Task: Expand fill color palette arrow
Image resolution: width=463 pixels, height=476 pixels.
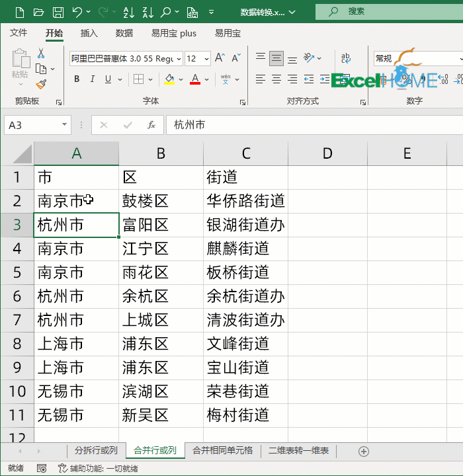Action: 181,79
